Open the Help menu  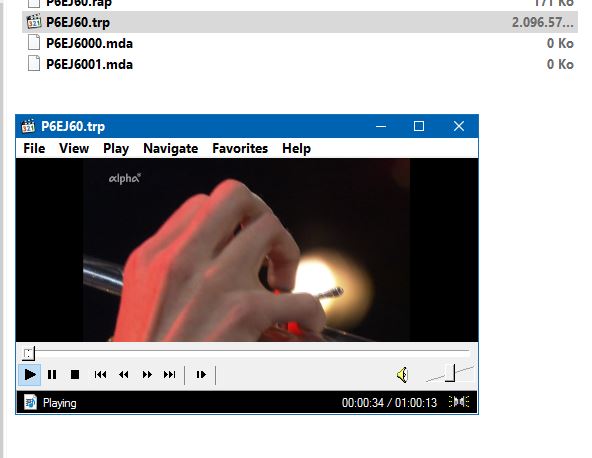click(296, 148)
